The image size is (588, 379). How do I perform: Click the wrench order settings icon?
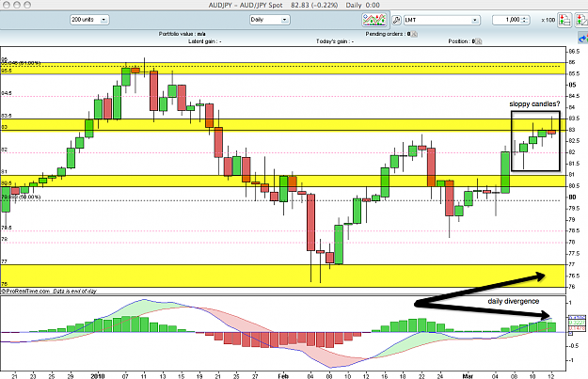tap(396, 20)
